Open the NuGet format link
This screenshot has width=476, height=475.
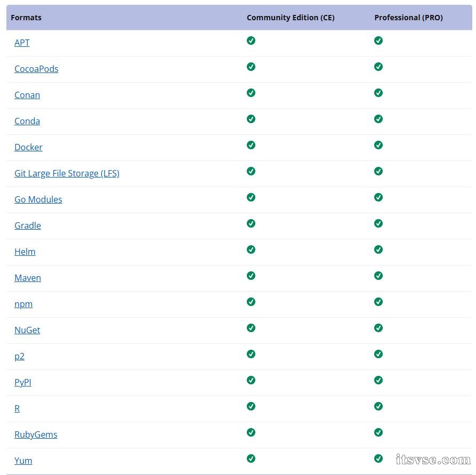pyautogui.click(x=27, y=330)
